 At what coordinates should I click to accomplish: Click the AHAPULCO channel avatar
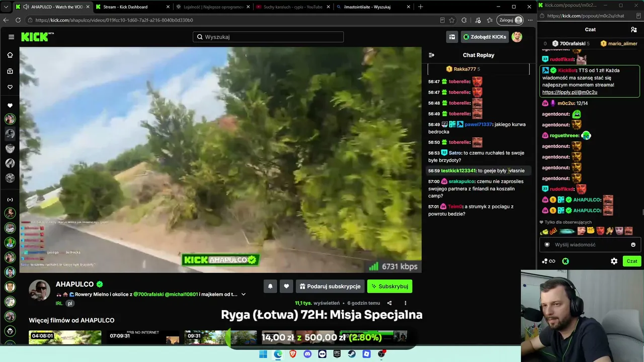coord(39,290)
